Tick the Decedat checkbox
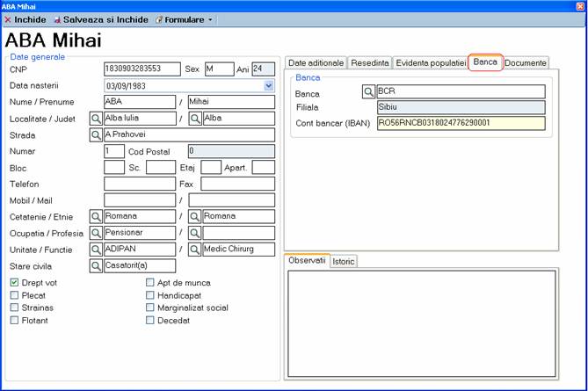The height and width of the screenshot is (391, 588). coord(150,321)
